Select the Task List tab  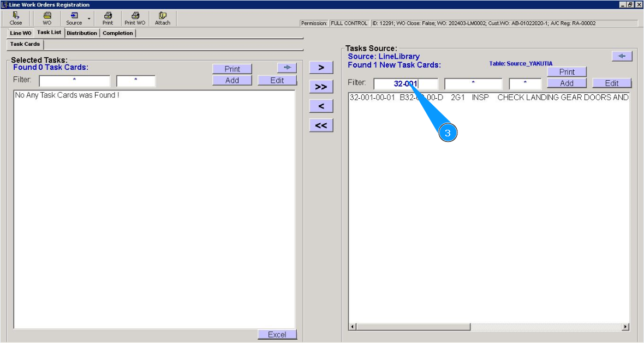[49, 32]
